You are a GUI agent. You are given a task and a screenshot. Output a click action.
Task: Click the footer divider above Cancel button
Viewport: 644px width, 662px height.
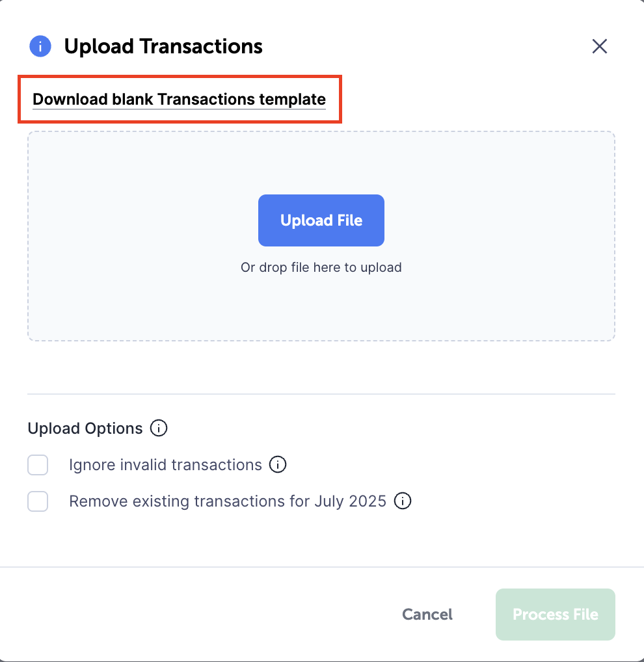tap(321, 567)
